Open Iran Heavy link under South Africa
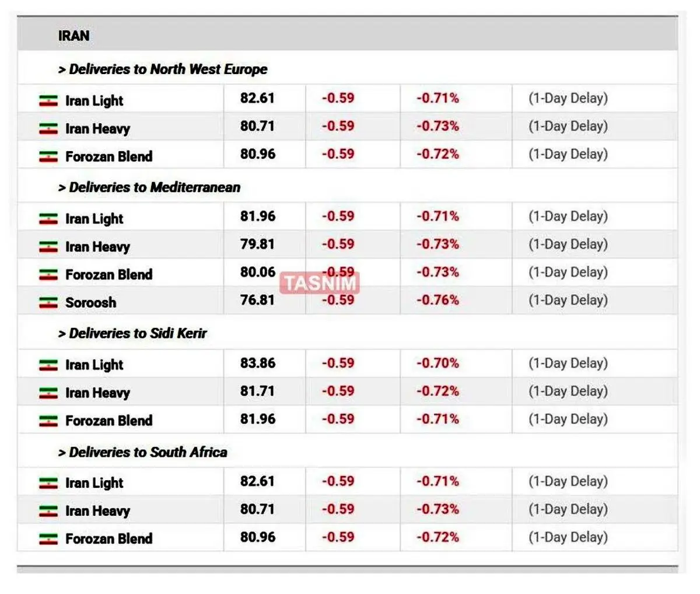This screenshot has width=700, height=594. [97, 511]
